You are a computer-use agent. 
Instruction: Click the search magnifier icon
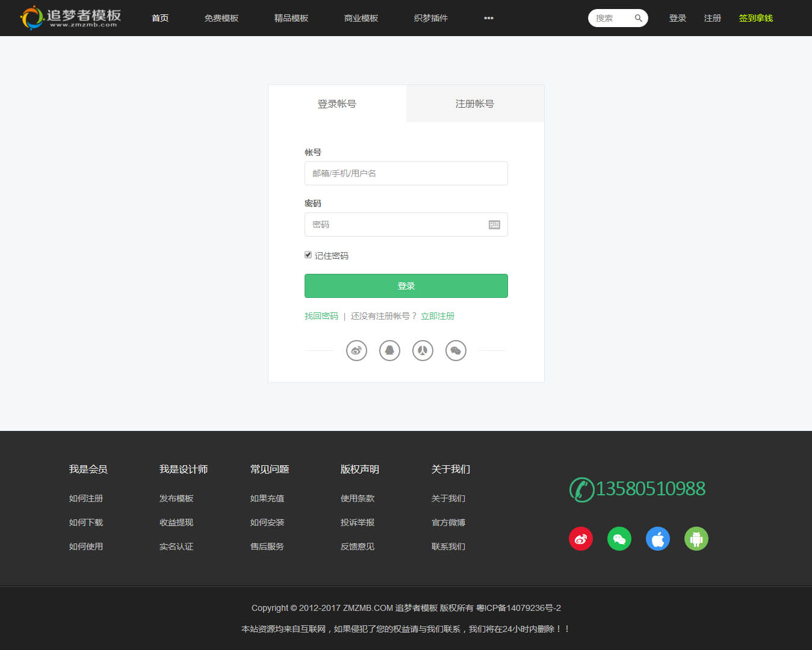click(638, 18)
